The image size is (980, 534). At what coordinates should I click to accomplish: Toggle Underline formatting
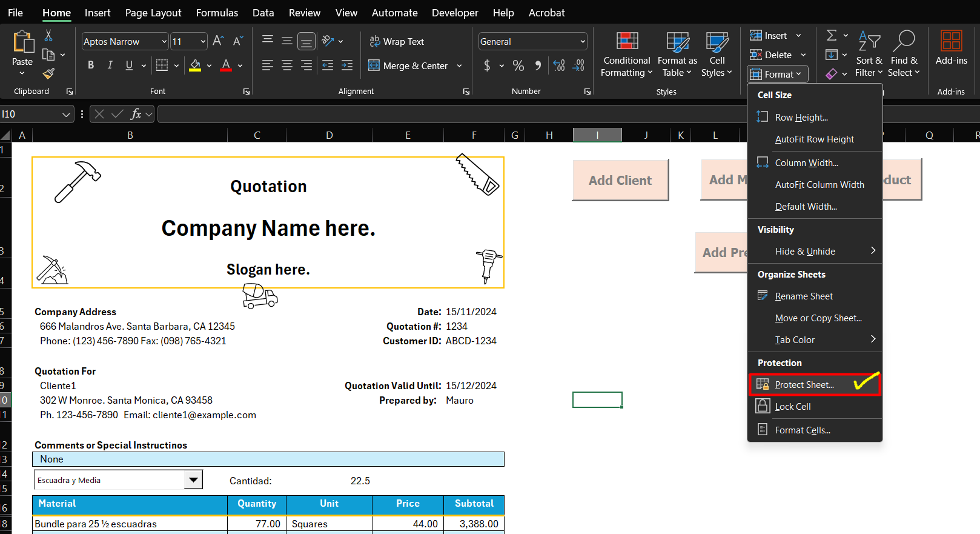(129, 65)
